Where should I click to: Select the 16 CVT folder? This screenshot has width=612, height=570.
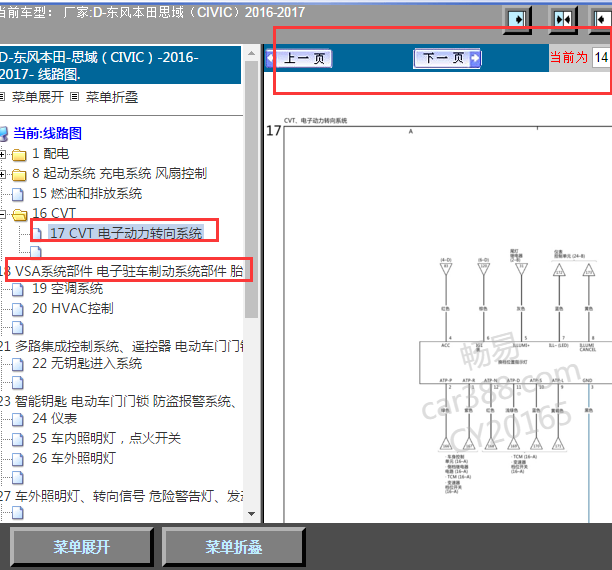(x=54, y=213)
